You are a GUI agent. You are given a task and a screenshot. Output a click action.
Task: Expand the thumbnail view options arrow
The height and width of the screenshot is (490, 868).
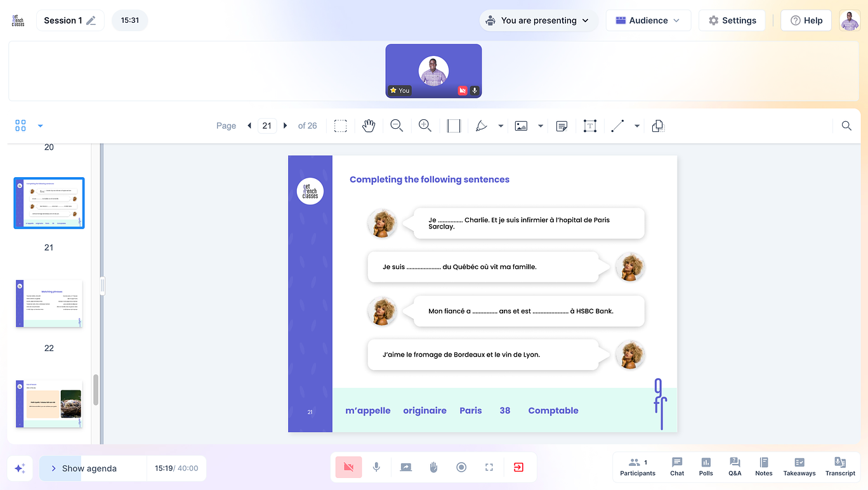tap(41, 126)
